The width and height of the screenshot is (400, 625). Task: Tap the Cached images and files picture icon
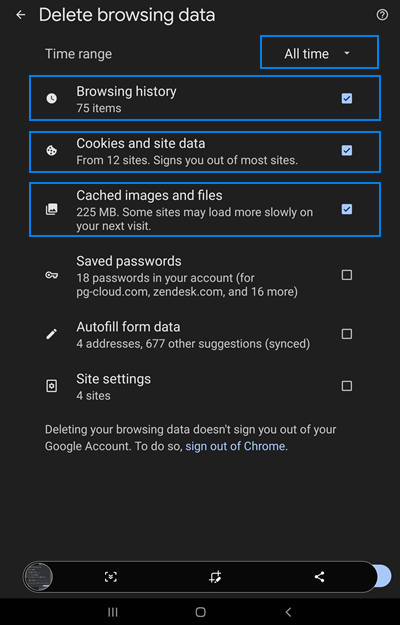pyautogui.click(x=52, y=210)
